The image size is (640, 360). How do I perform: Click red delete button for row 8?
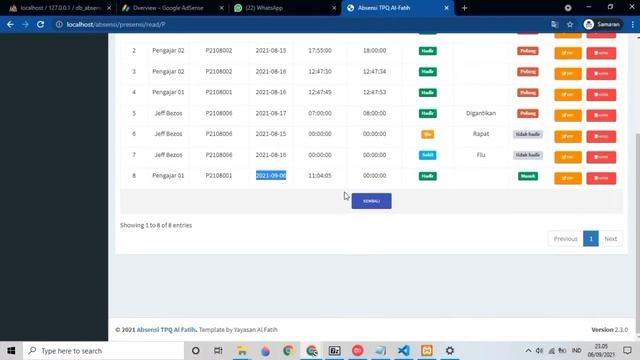tap(601, 178)
